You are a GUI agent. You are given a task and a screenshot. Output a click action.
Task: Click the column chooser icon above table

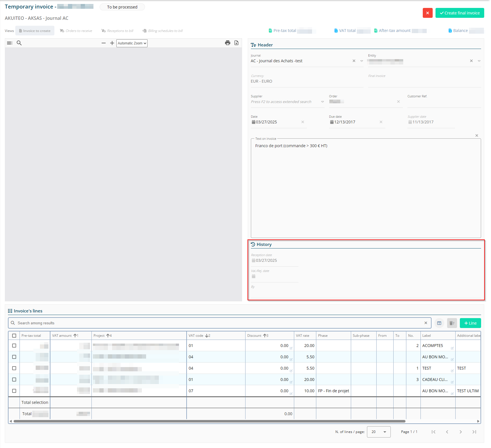(439, 323)
